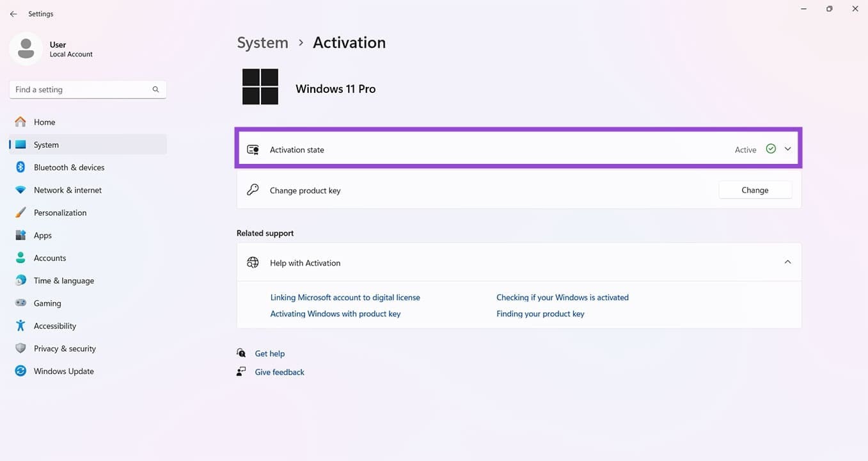Click the Give feedback link
This screenshot has height=461, width=868.
280,372
